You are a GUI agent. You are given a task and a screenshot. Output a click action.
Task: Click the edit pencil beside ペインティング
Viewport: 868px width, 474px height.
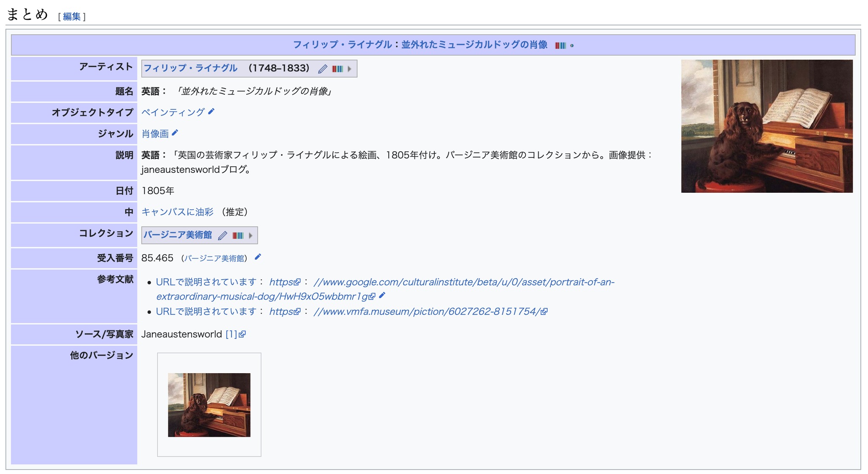tap(211, 111)
